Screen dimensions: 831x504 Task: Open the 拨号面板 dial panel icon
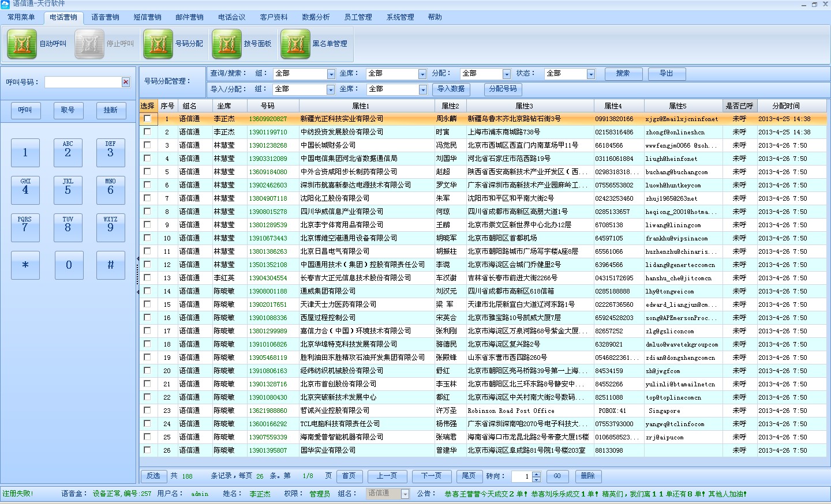coord(227,44)
